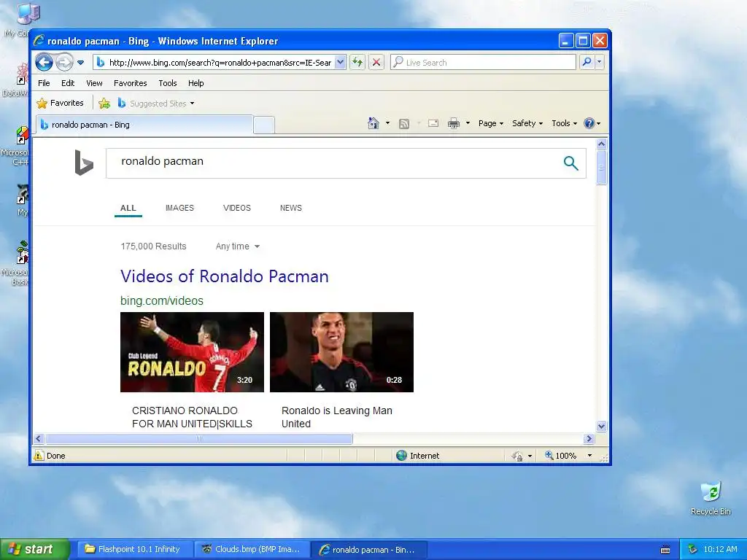Click the Internet security zone globe icon
The height and width of the screenshot is (560, 747).
402,455
